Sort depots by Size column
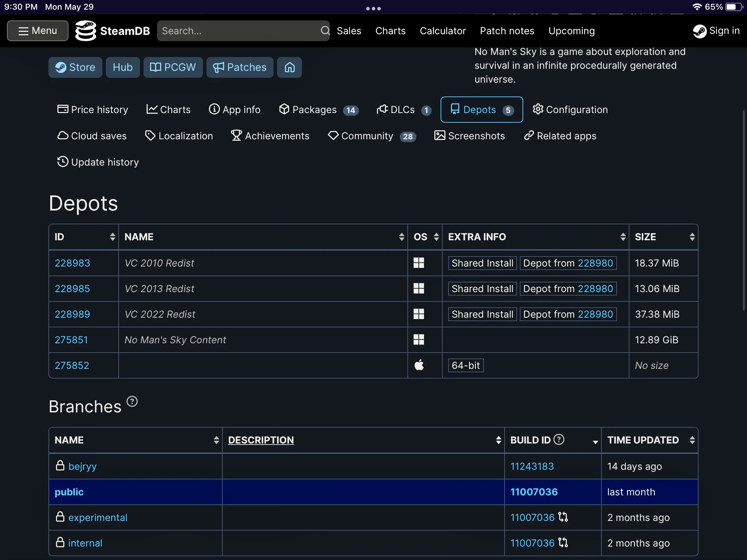The height and width of the screenshot is (560, 747). point(664,237)
